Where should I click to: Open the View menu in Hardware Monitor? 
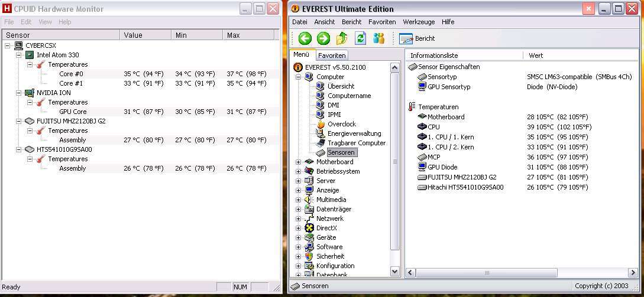coord(45,22)
